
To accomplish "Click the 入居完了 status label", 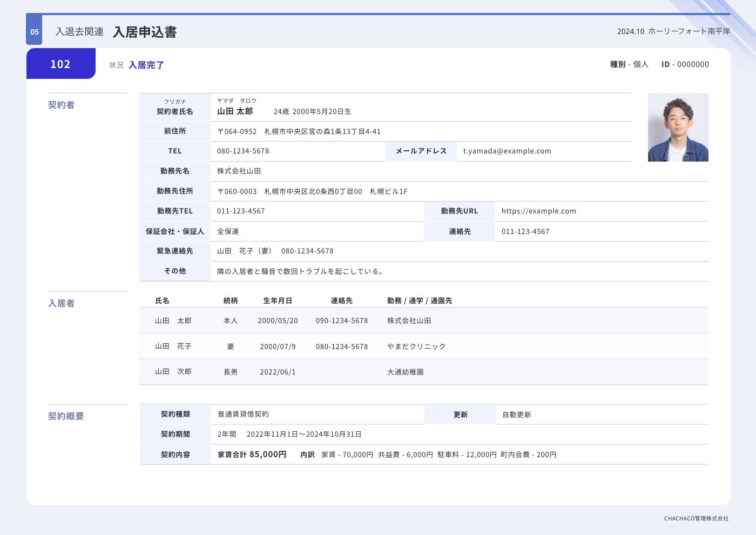I will pos(146,65).
